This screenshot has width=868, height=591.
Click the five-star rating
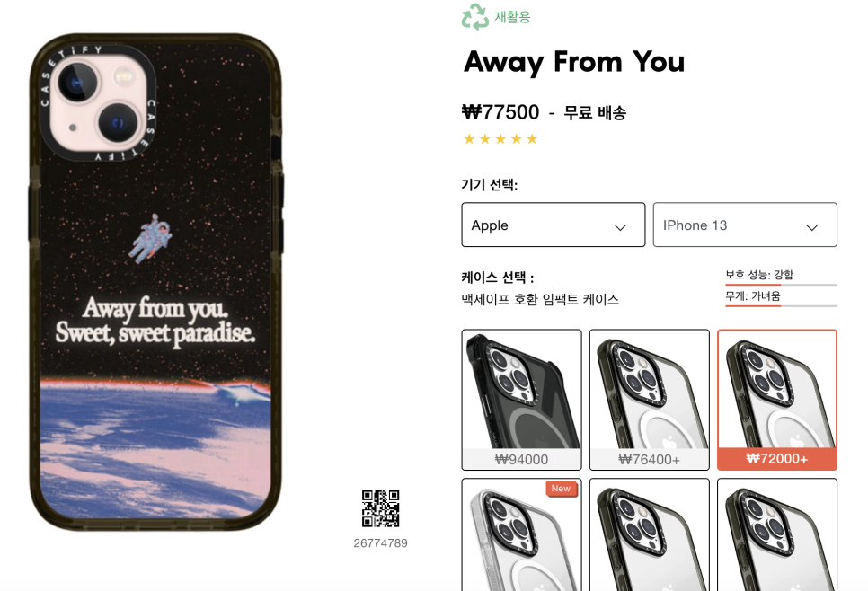point(500,139)
